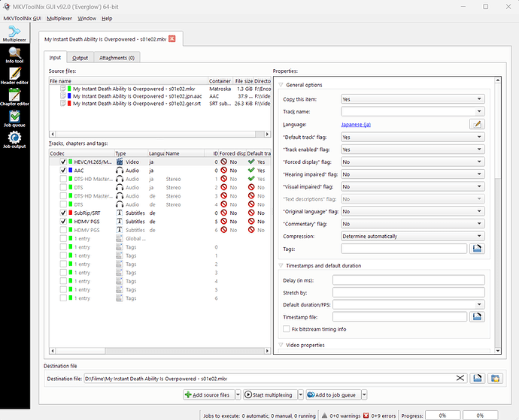Screen dimensions: 519x420
Task: Browse for a tags file icon
Action: coord(477,249)
